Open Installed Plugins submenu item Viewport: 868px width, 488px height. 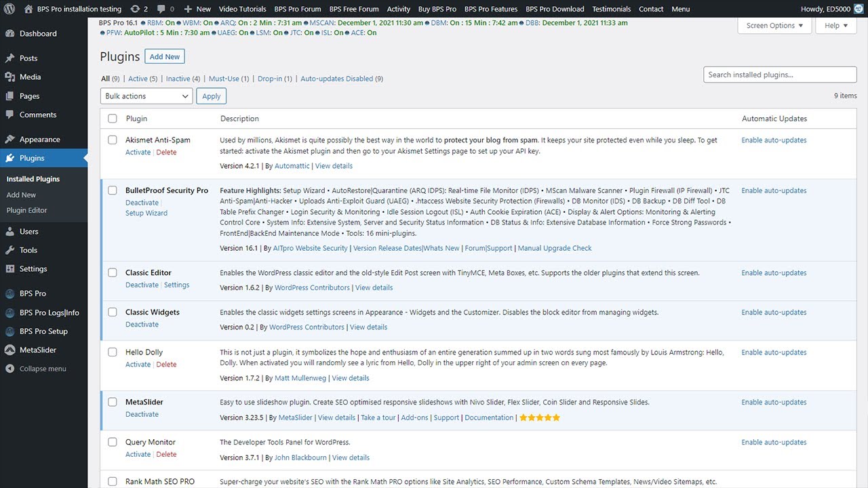point(33,179)
